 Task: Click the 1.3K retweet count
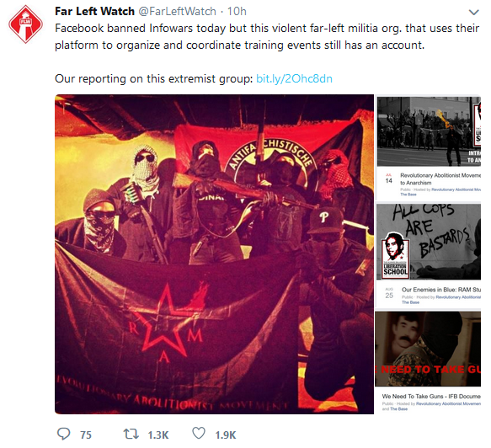point(158,435)
